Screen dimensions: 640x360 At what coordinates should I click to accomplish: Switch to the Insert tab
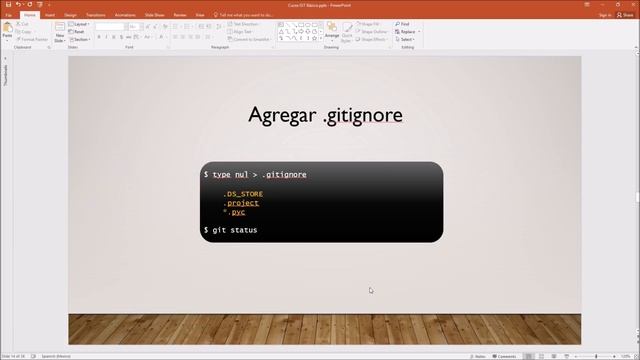pos(50,15)
